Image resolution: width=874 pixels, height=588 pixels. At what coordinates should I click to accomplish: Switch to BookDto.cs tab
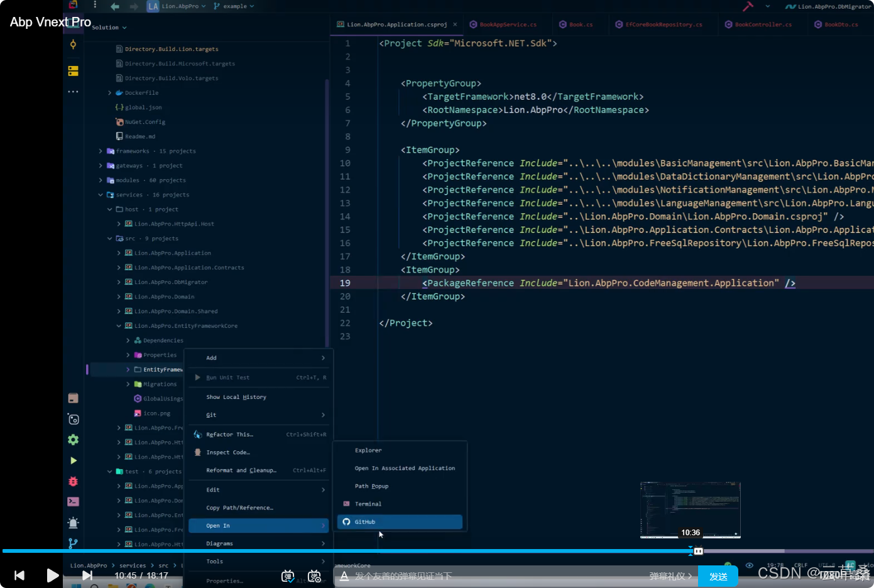coord(836,24)
